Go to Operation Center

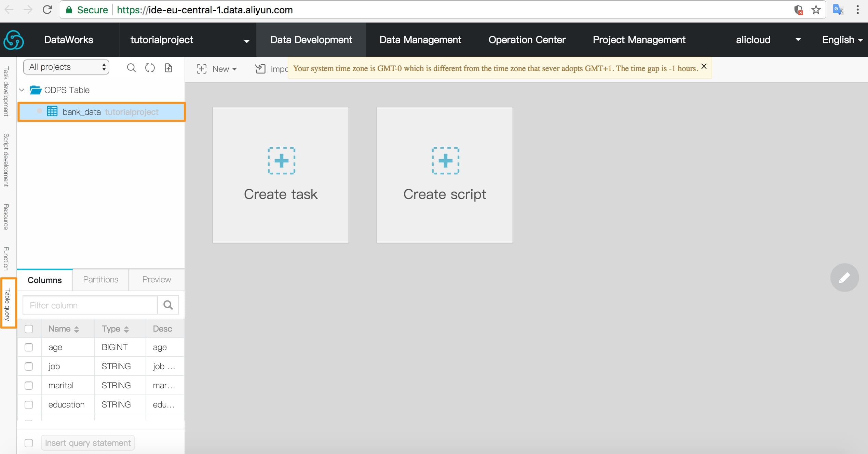[527, 40]
